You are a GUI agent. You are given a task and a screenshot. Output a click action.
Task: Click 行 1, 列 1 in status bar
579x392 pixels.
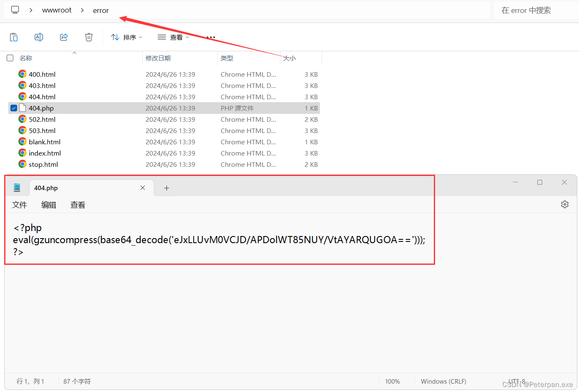30,381
